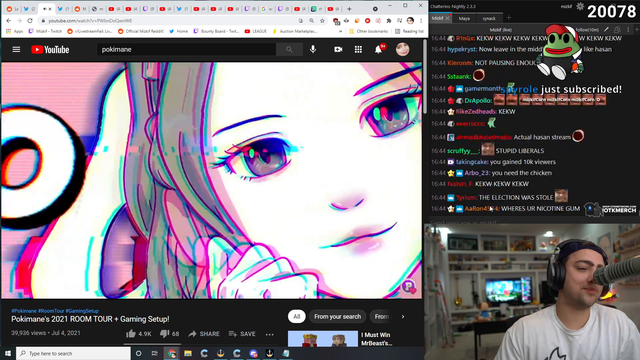Image resolution: width=640 pixels, height=360 pixels.
Task: Open Chatterino settings gear icon
Action: pos(580,6)
